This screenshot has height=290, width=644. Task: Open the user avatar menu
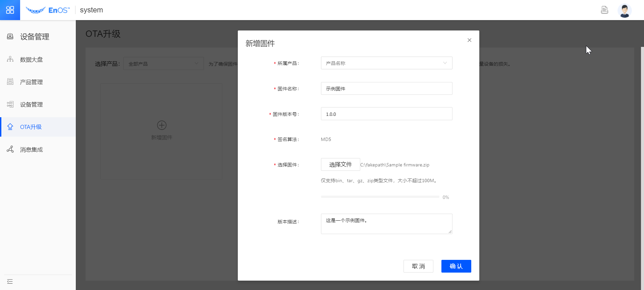click(625, 10)
